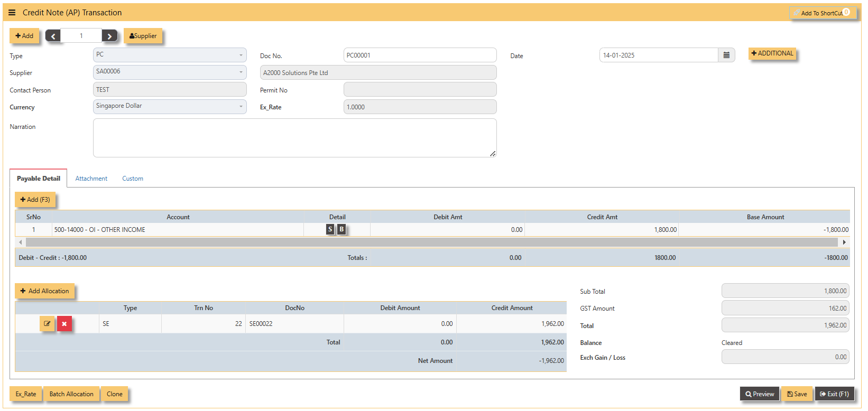Open the hamburger menu icon
Screen dimensions: 868x411
coord(12,13)
